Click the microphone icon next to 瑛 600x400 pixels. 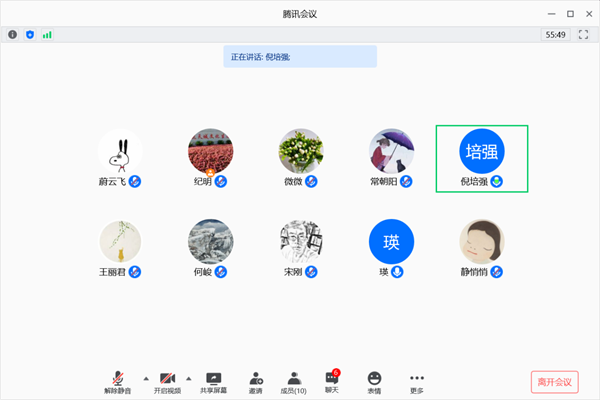tap(397, 271)
